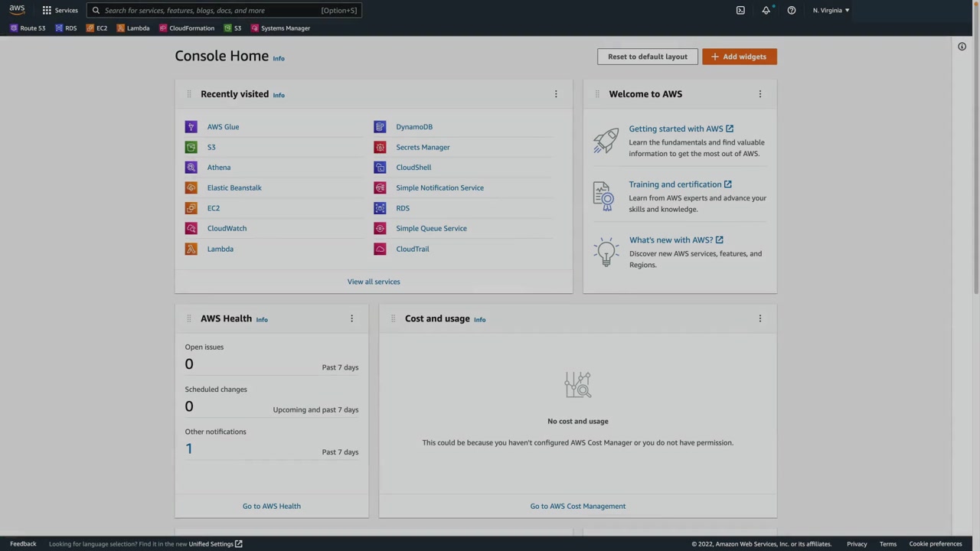Open the Privacy footer link

tap(857, 544)
